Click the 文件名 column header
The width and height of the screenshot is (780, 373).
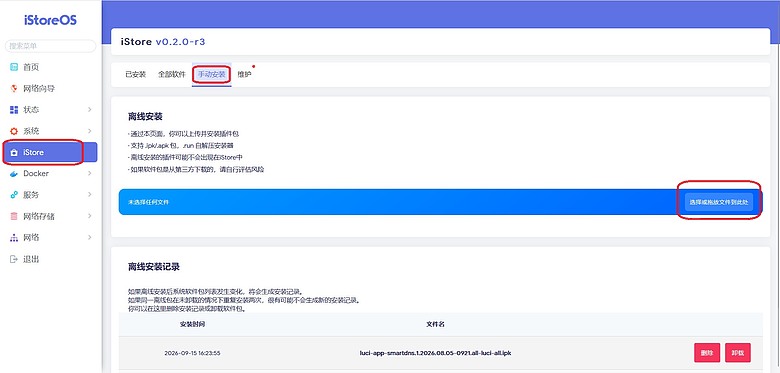(x=435, y=324)
